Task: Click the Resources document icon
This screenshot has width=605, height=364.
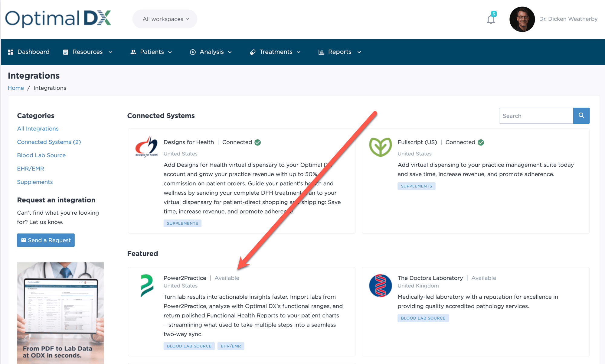Action: coord(66,52)
